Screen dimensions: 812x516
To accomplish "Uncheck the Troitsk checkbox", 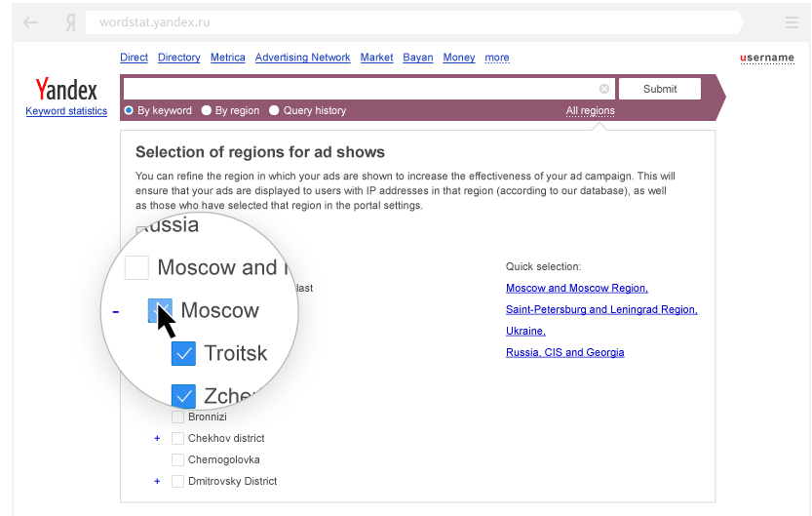I will tap(183, 353).
